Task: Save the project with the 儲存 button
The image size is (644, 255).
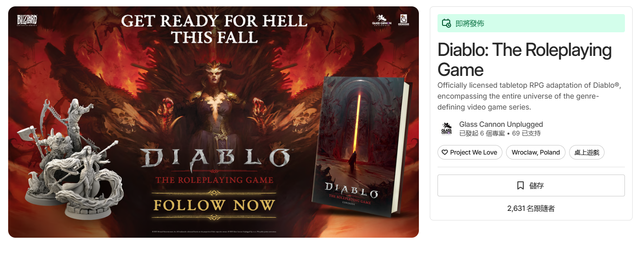Action: 531,185
